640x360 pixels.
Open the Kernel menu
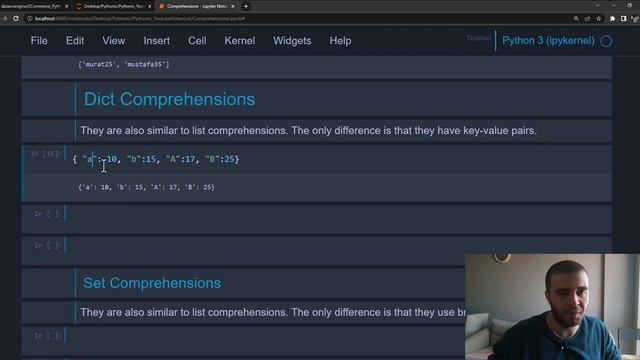[240, 41]
